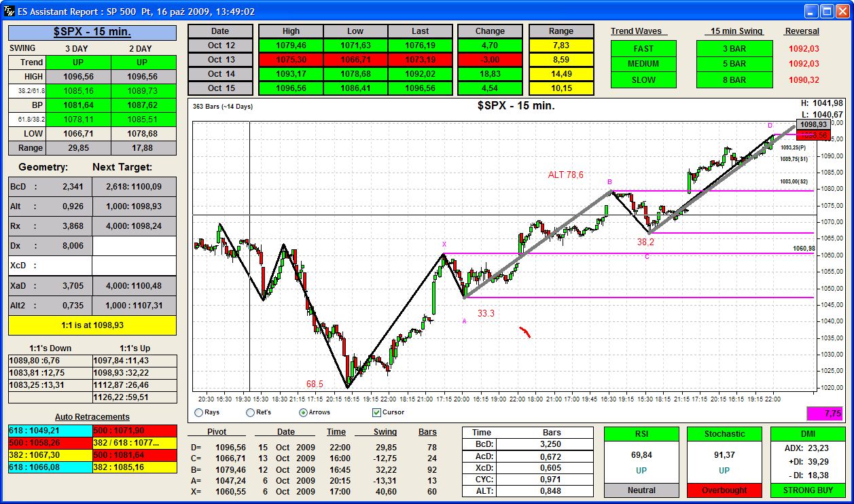Select the Ret's radio button

pos(250,412)
